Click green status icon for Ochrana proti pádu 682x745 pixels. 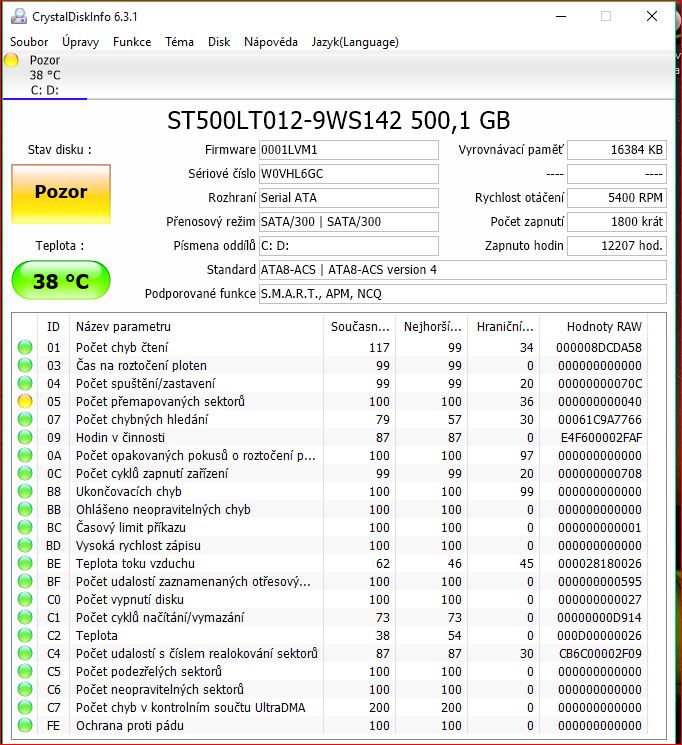pyautogui.click(x=25, y=726)
